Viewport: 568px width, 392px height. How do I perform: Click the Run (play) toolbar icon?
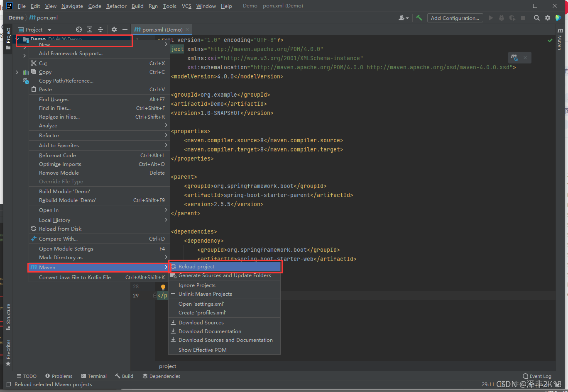click(491, 18)
